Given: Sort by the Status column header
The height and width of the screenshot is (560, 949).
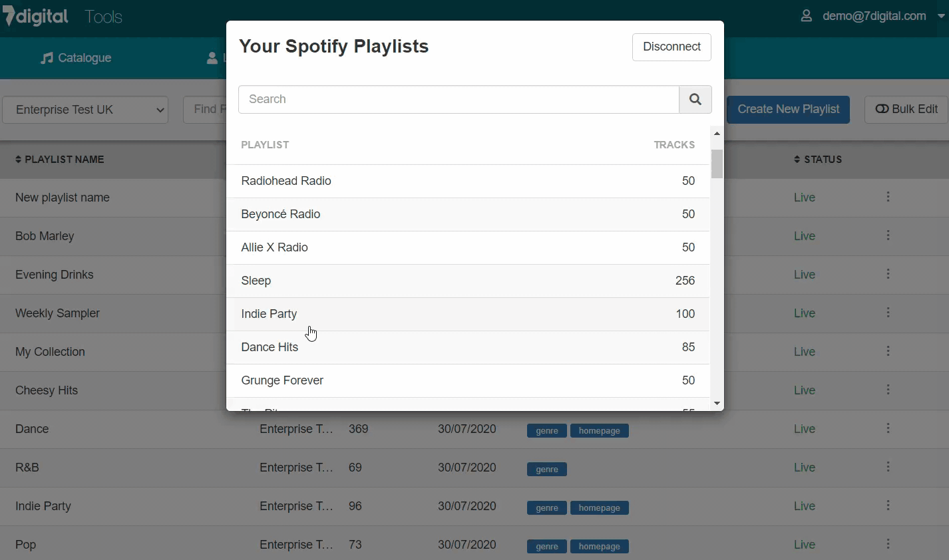Looking at the screenshot, I should tap(818, 160).
